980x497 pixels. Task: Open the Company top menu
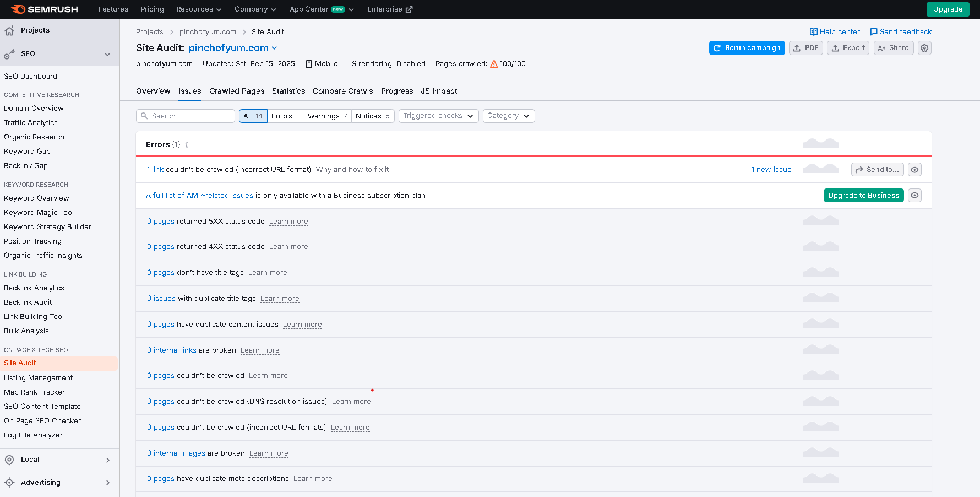coord(255,9)
